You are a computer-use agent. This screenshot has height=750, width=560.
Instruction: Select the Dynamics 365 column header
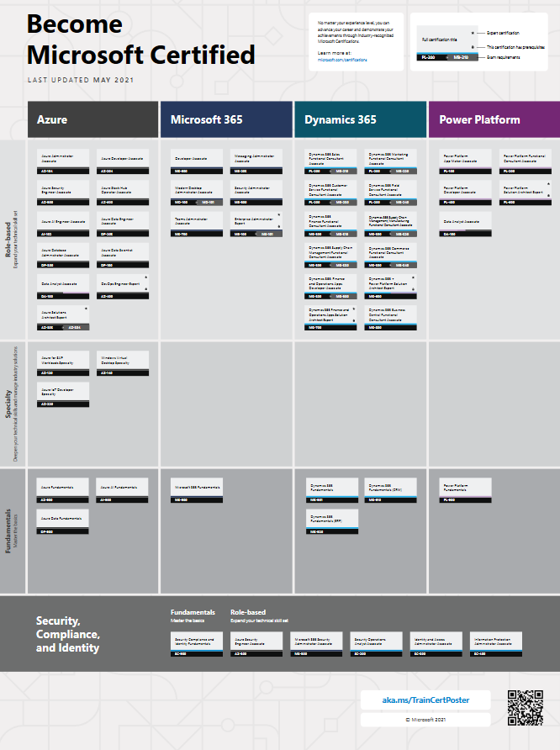click(360, 119)
